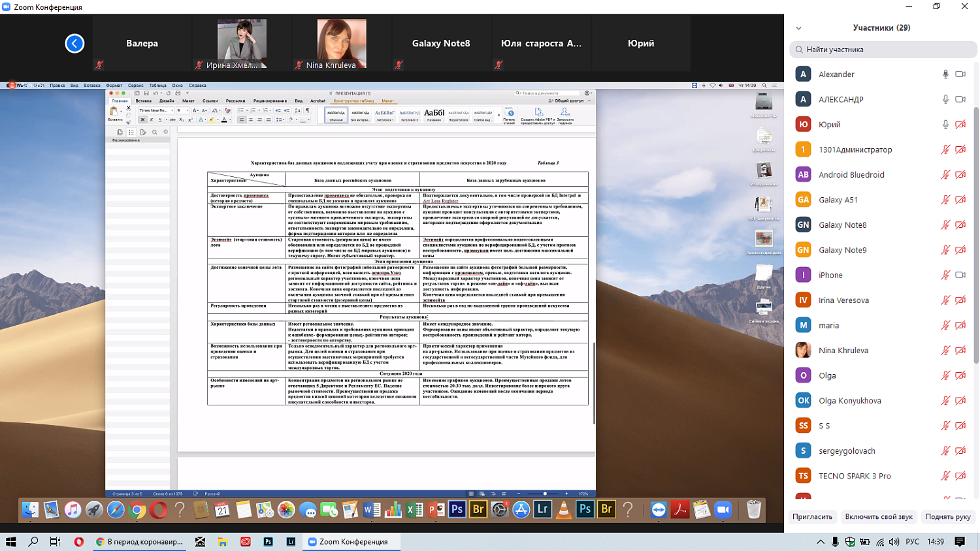
Task: Open the line spacing dropdown in ribbon
Action: 280,120
